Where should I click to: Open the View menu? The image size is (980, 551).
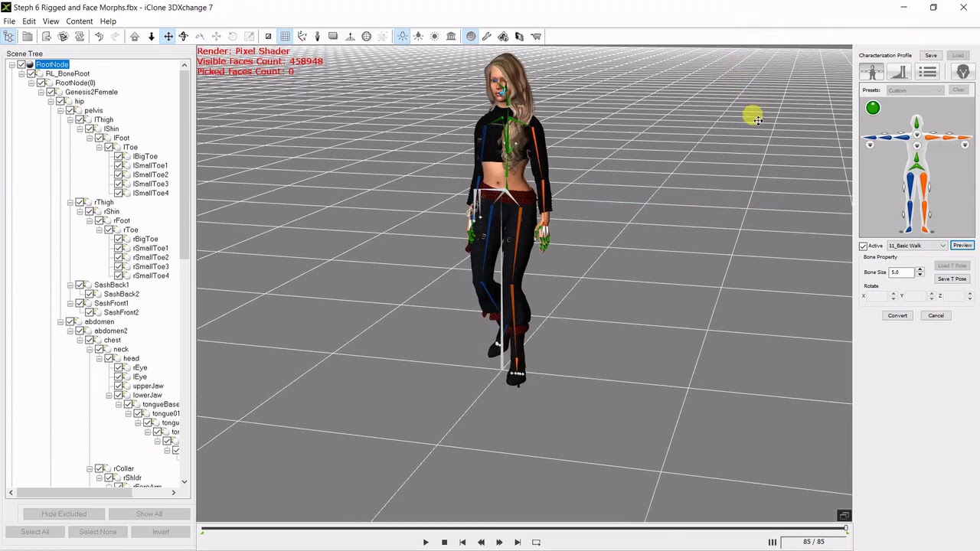[51, 21]
